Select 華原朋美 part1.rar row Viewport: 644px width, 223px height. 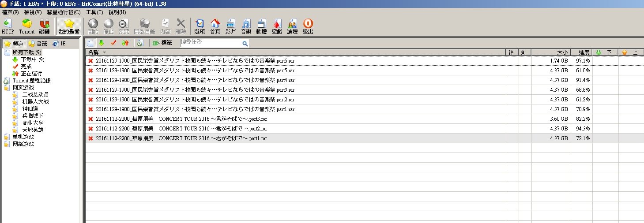[x=364, y=138]
